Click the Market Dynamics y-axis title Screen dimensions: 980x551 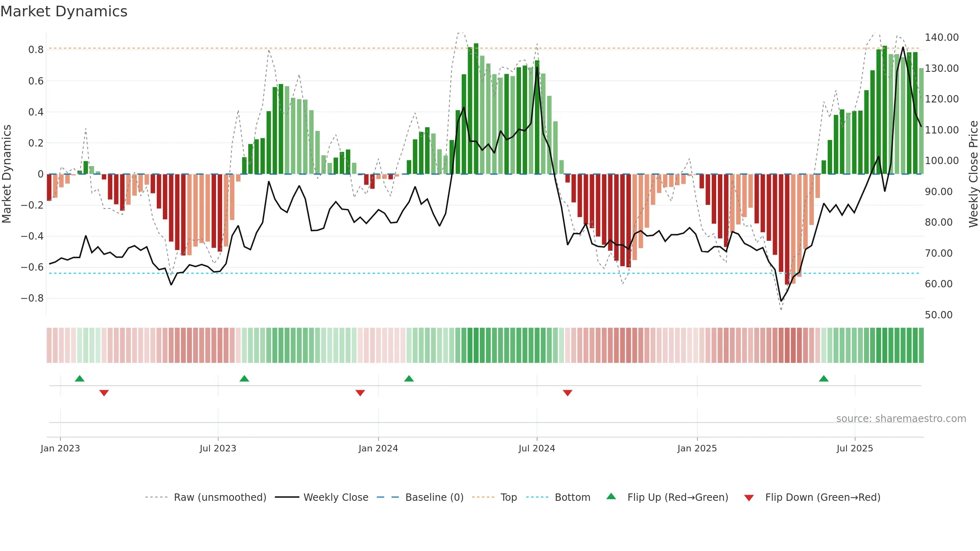(7, 174)
